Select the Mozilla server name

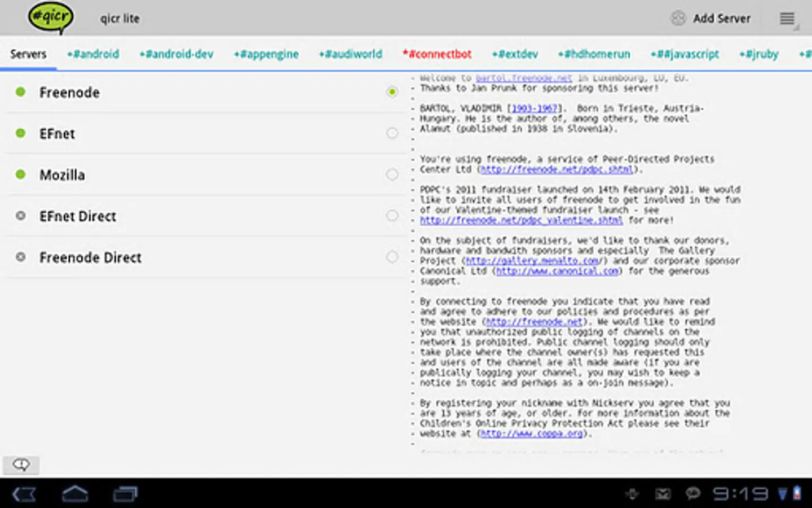tap(62, 175)
